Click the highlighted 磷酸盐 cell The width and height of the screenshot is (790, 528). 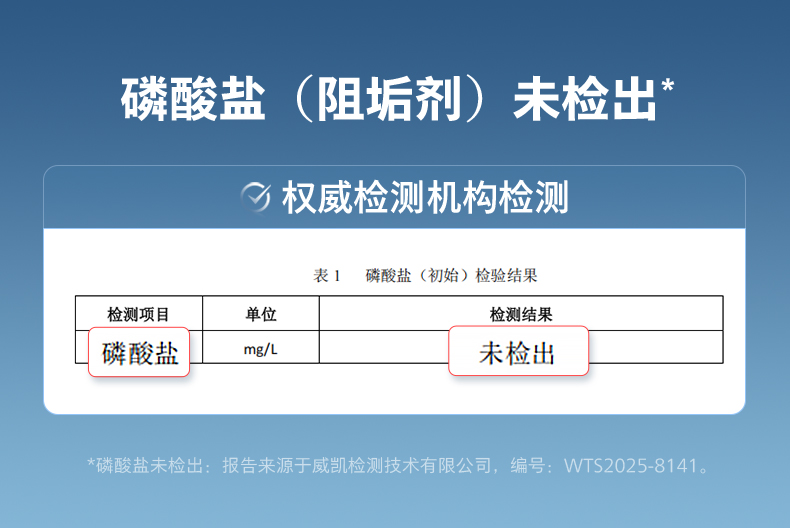pos(139,352)
